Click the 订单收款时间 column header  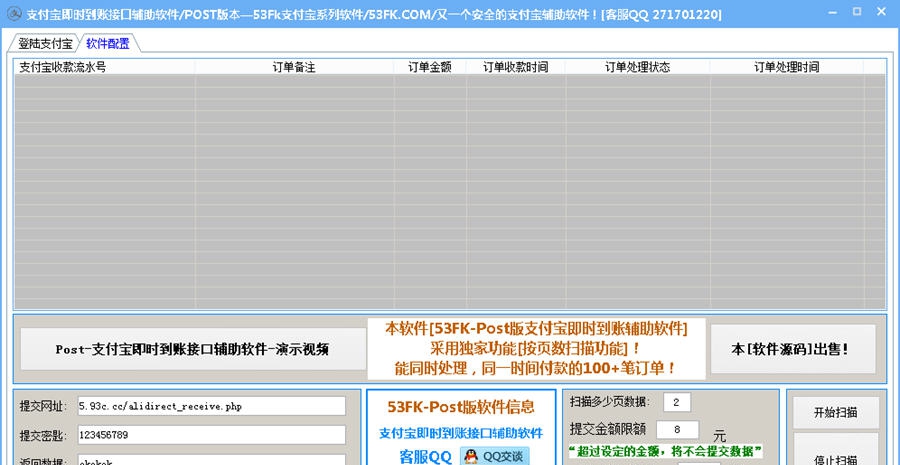[515, 67]
